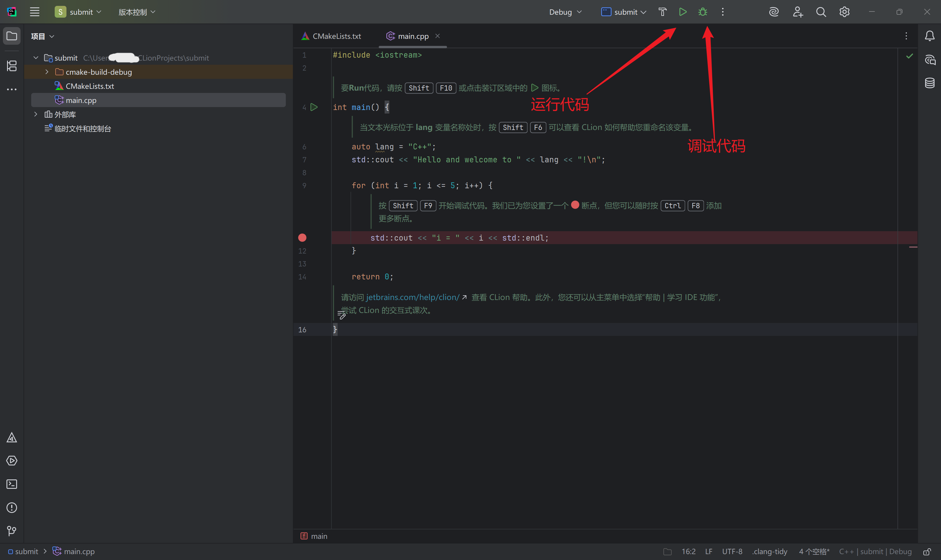
Task: Run the code with the green Run icon
Action: pyautogui.click(x=682, y=12)
